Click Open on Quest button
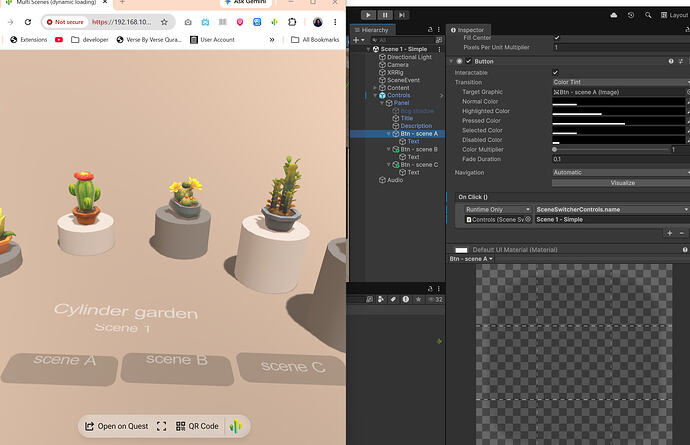Viewport: 690px width, 445px height. pyautogui.click(x=117, y=426)
